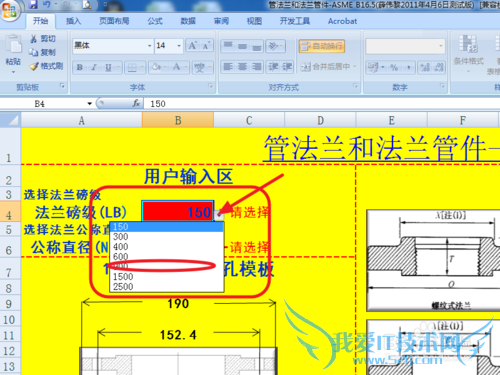The image size is (500, 375).
Task: Decrease the cell indent
Action: pos(273,67)
